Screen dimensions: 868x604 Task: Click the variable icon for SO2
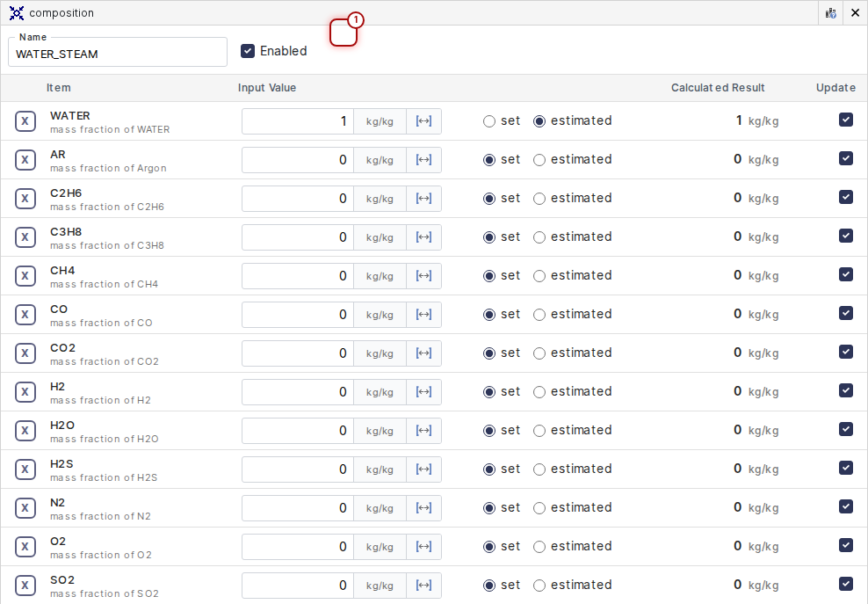[x=25, y=586]
